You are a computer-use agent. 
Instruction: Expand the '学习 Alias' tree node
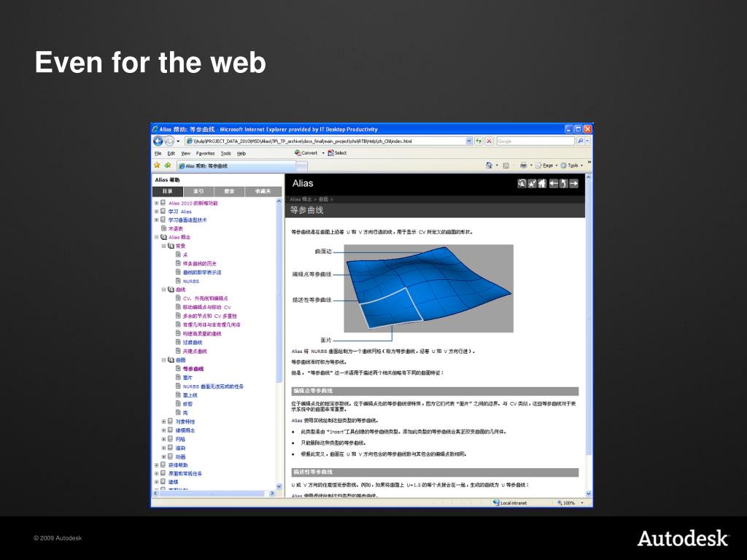point(156,211)
